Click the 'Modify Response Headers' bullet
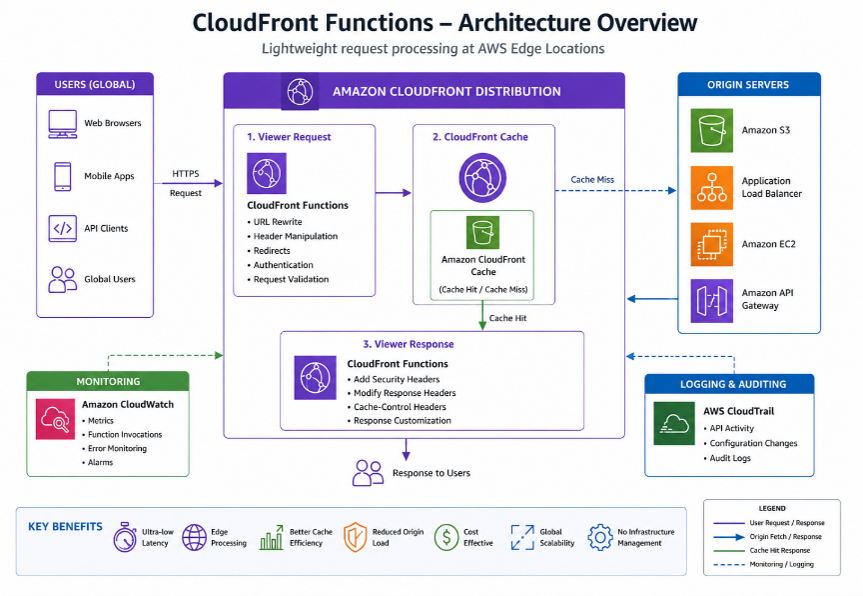This screenshot has width=863, height=596. pyautogui.click(x=402, y=393)
